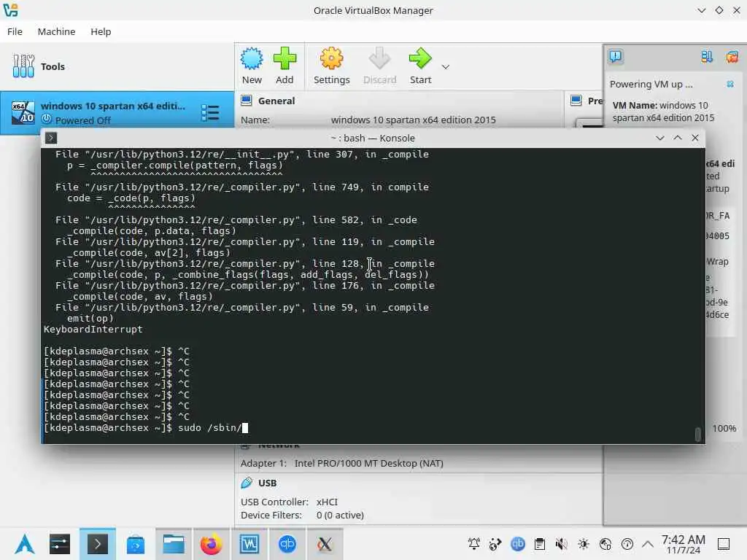The width and height of the screenshot is (747, 560).
Task: Open the dropdown arrow beside Start
Action: [x=446, y=67]
